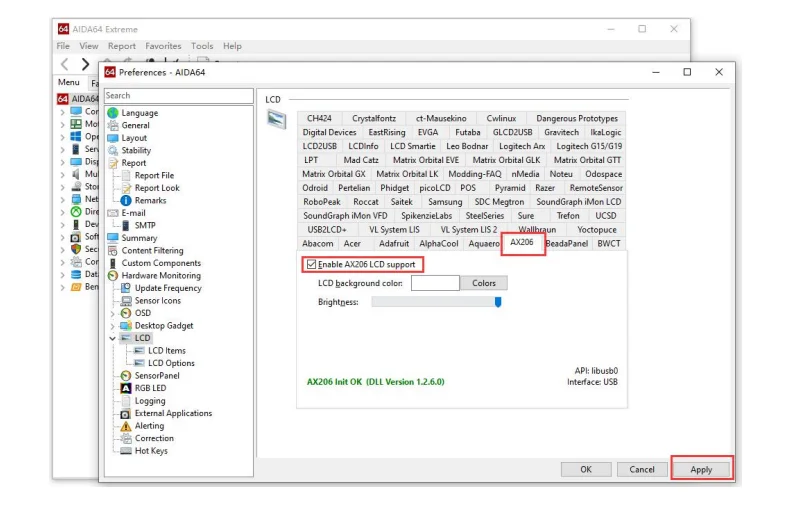Expand the Desktop Gadget tree node

pos(112,326)
